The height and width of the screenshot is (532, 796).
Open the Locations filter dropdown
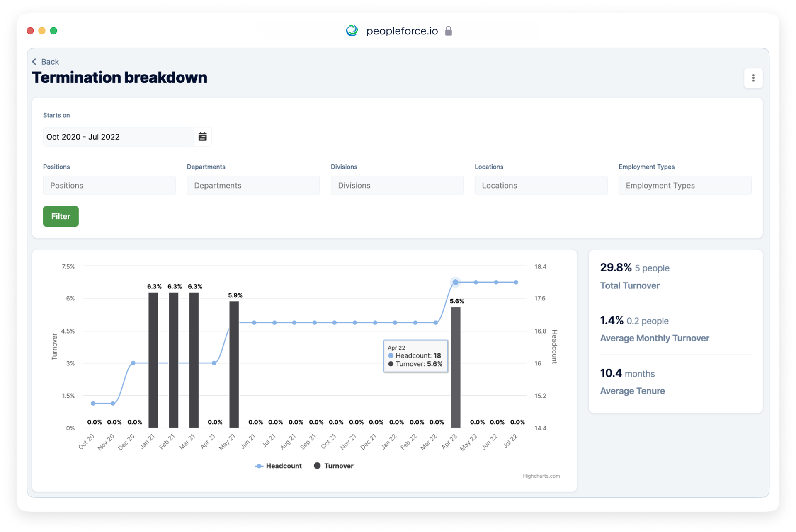tap(541, 185)
